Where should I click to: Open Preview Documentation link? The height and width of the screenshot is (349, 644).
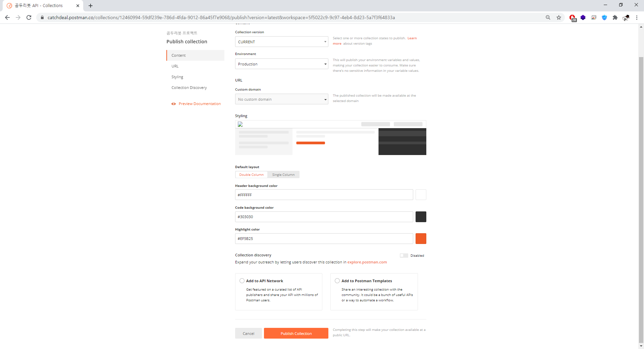(x=200, y=104)
